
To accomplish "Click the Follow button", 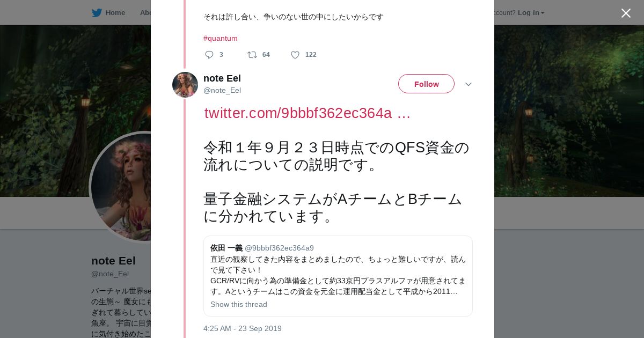I will [x=426, y=84].
